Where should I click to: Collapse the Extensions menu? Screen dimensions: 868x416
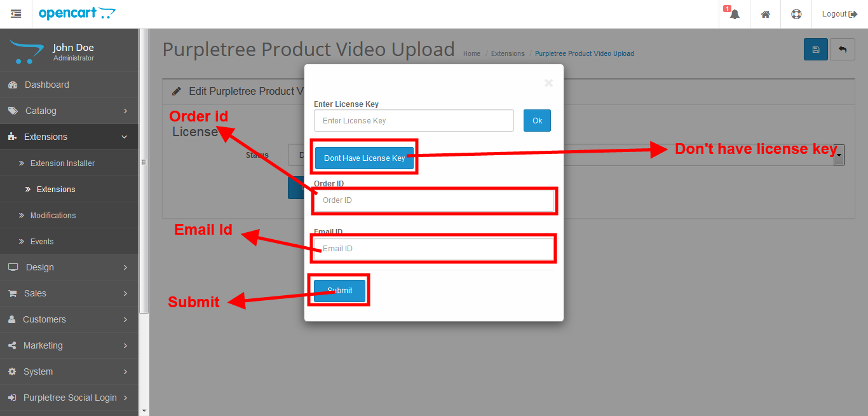point(69,137)
